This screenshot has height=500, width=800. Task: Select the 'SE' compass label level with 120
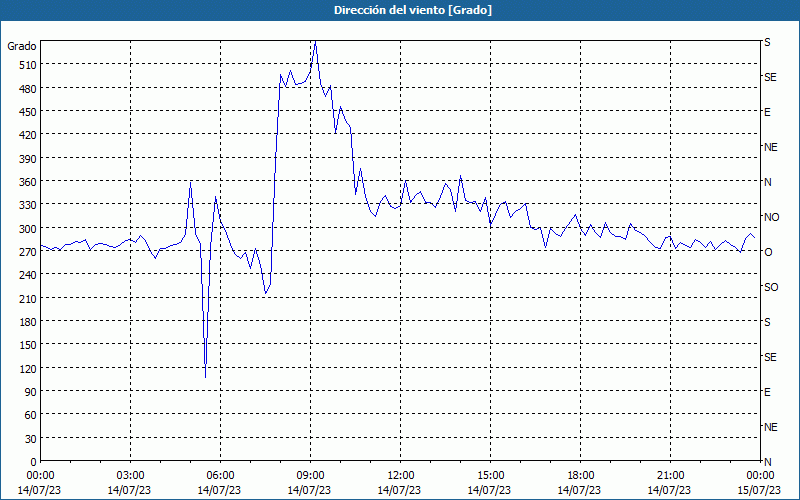(770, 357)
